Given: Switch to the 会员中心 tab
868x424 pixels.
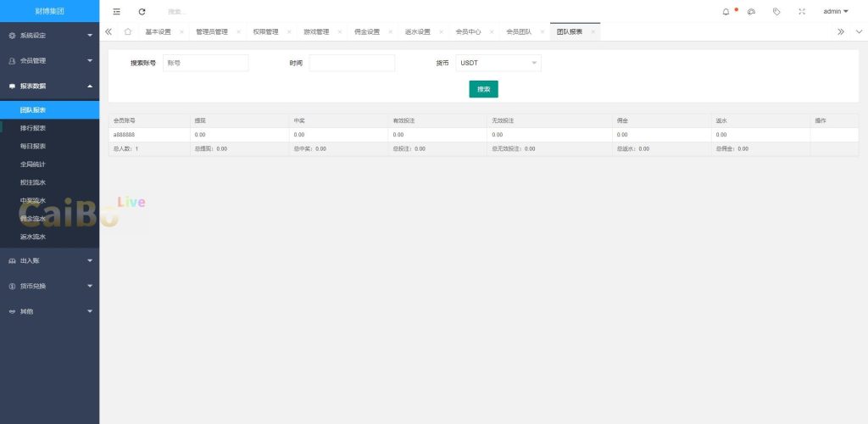Looking at the screenshot, I should click(x=468, y=31).
